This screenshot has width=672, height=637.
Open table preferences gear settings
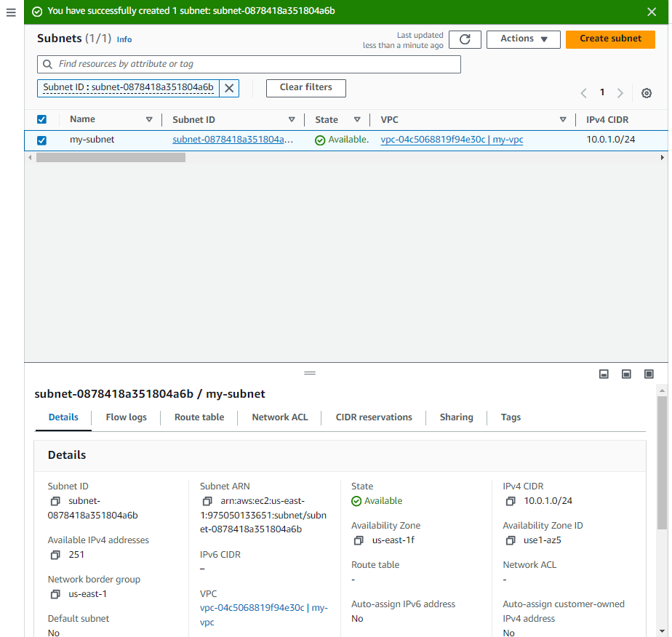647,93
